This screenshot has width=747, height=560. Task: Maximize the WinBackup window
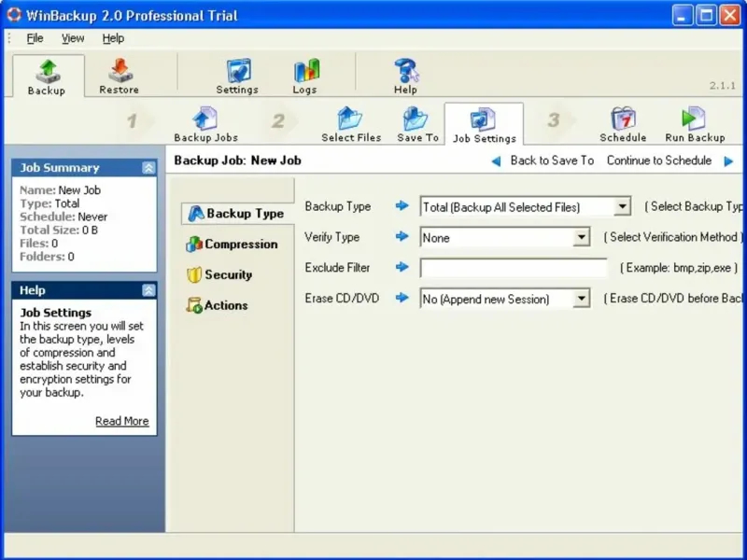tap(706, 15)
